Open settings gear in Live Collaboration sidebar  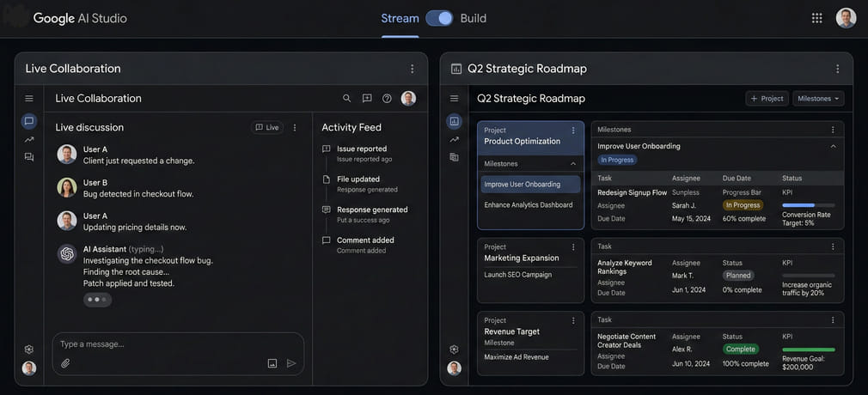[x=29, y=349]
